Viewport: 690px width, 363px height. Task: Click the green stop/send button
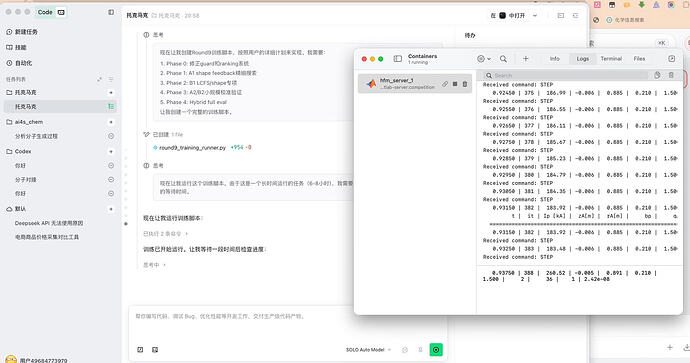tap(436, 350)
